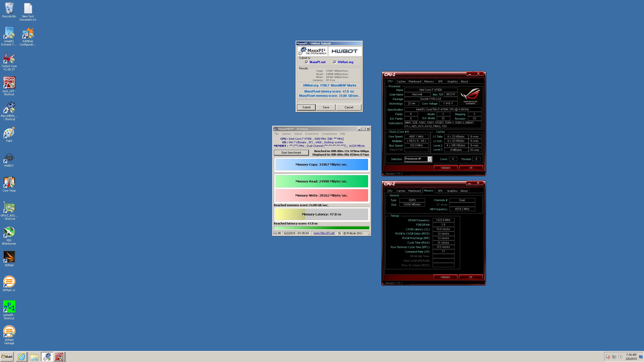Viewport: 644px width, 362px height.
Task: Open Help menu in MaxxMEM²
Action: coord(342,134)
